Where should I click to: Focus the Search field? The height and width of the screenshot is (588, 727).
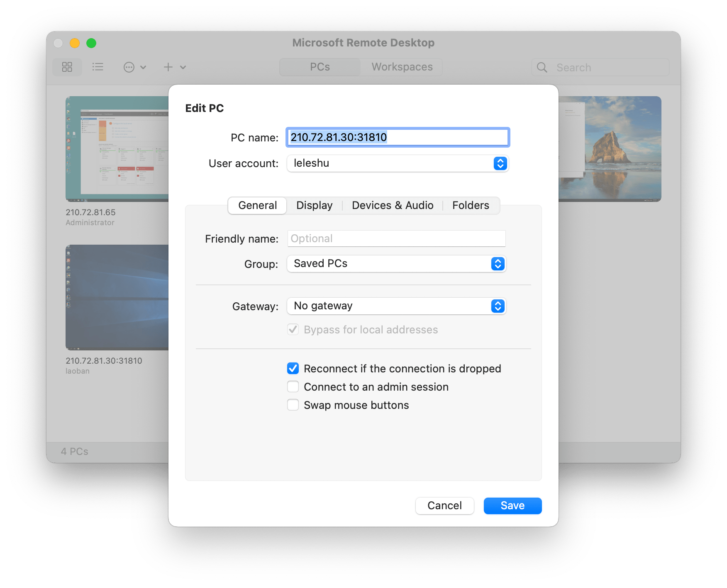(x=600, y=67)
